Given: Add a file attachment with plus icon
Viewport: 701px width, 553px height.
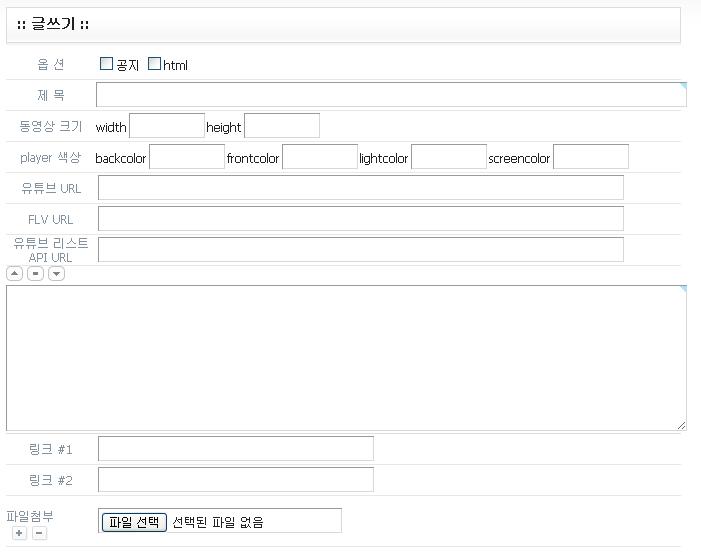Looking at the screenshot, I should tap(19, 533).
